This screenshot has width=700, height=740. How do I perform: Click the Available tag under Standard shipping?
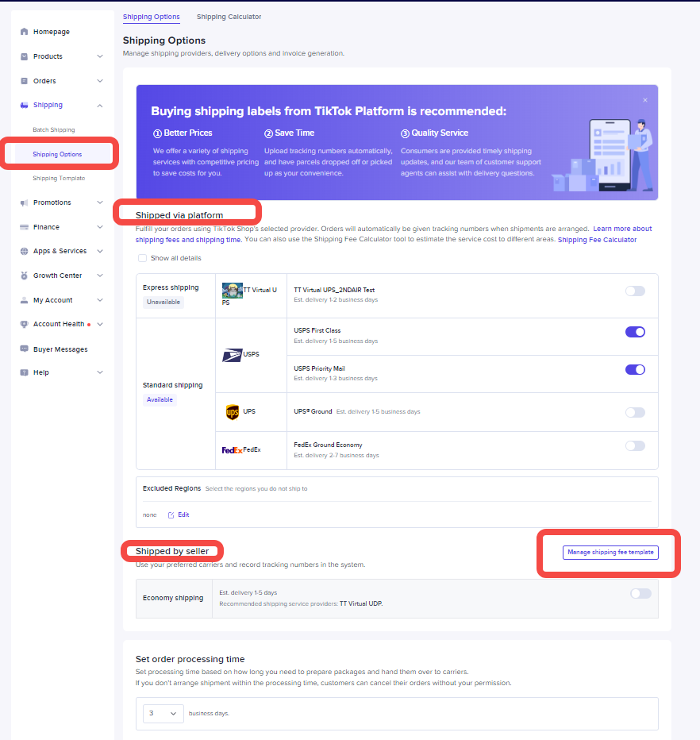(x=160, y=399)
